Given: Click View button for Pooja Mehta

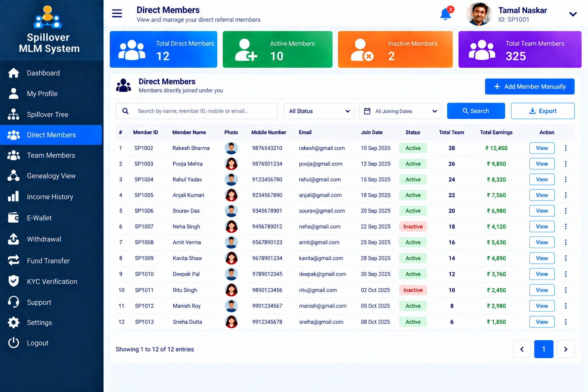Looking at the screenshot, I should tap(542, 164).
